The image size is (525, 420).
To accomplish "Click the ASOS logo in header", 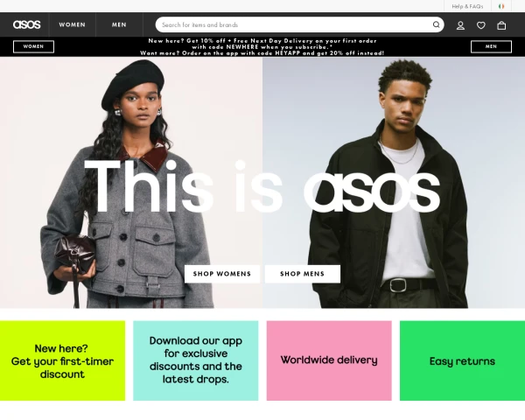I will (26, 24).
